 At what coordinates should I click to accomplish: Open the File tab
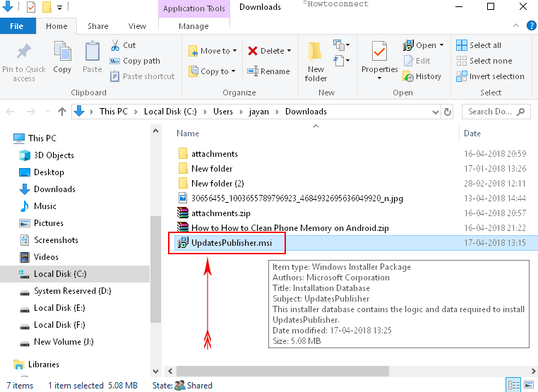pos(16,26)
